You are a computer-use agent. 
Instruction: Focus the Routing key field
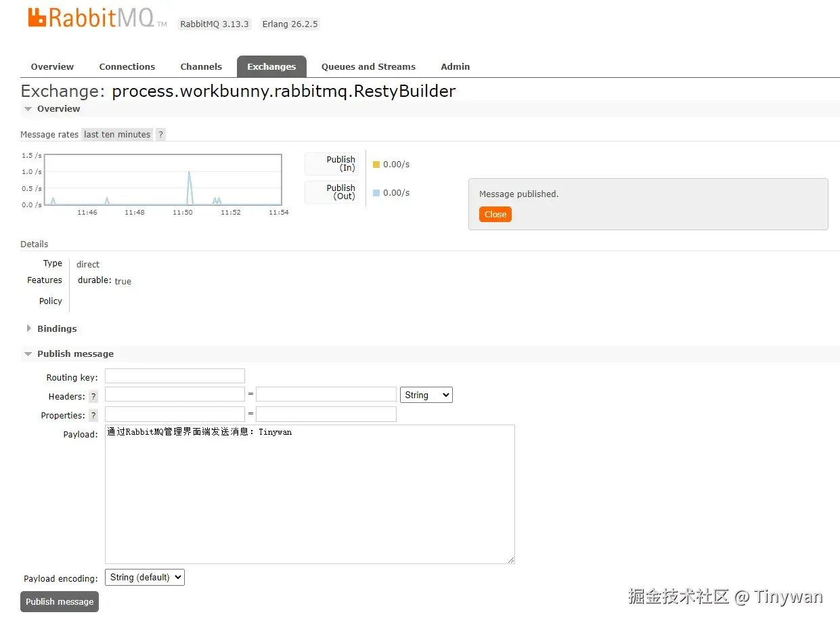pyautogui.click(x=175, y=376)
